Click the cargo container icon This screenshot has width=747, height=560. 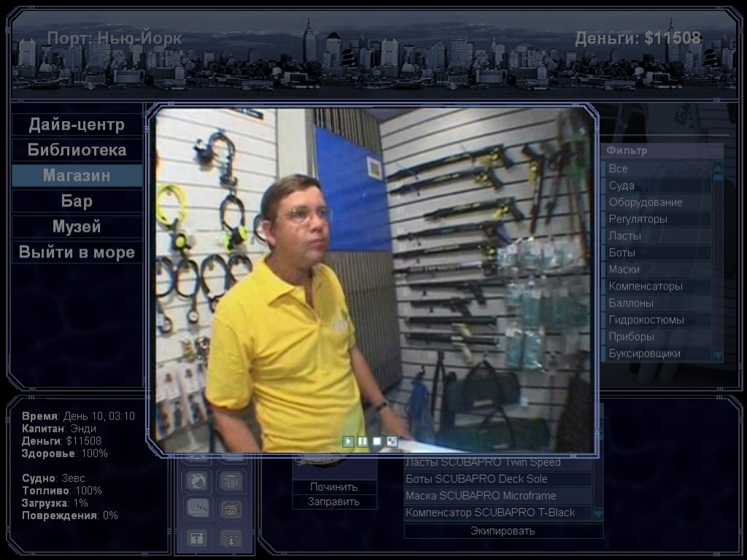point(231,481)
